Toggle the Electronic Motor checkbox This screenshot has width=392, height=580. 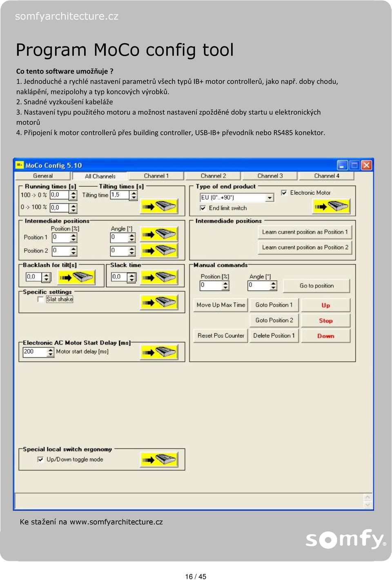(x=284, y=192)
